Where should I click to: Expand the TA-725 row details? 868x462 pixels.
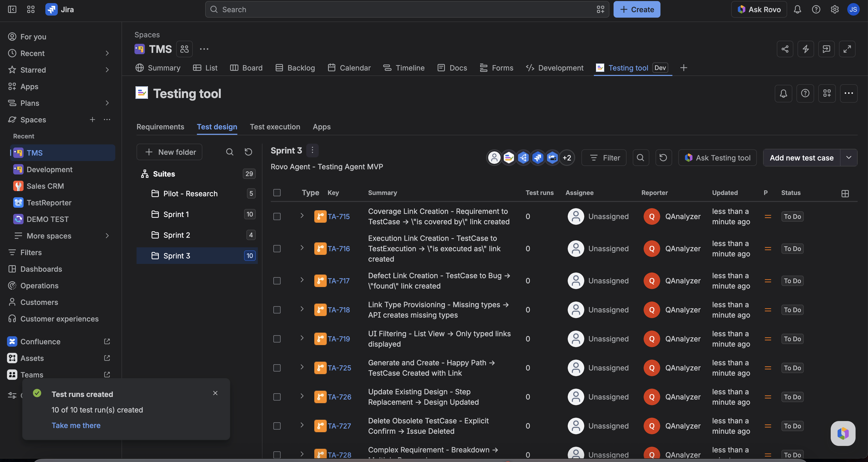[x=302, y=367]
